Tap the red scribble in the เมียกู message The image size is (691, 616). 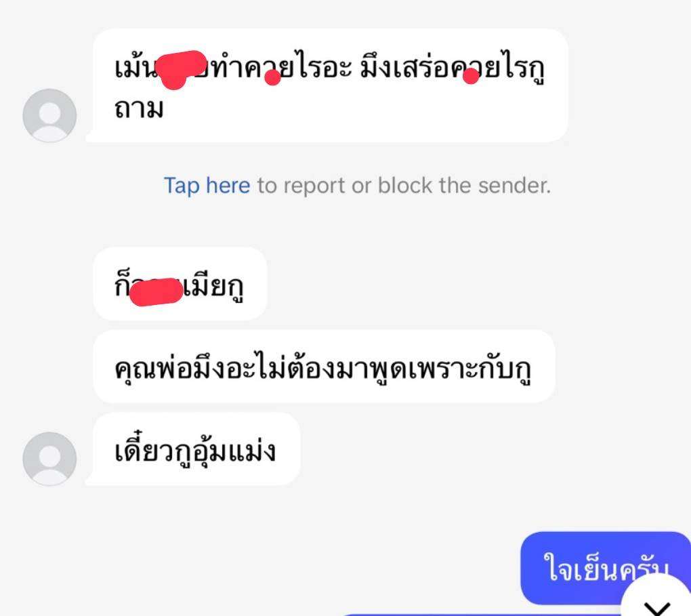(156, 291)
